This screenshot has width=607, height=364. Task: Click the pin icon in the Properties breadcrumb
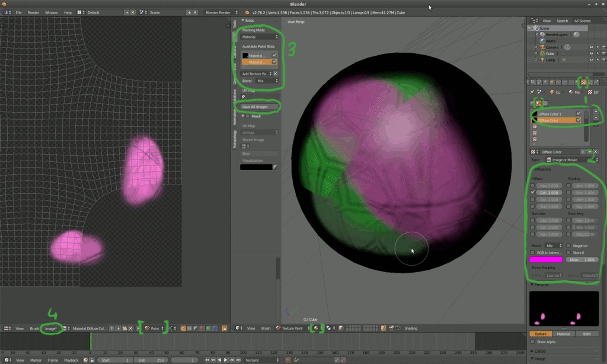(531, 92)
